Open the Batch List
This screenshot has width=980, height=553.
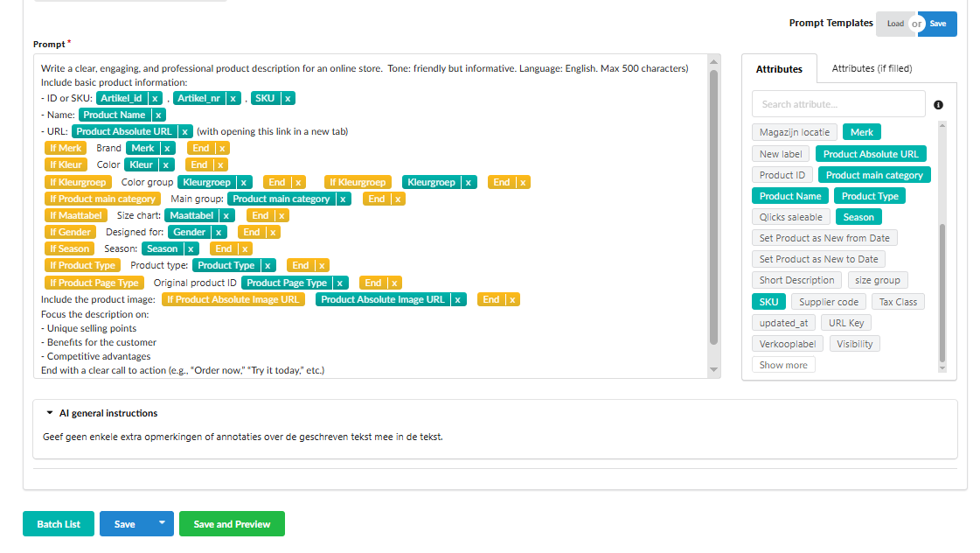(x=59, y=524)
